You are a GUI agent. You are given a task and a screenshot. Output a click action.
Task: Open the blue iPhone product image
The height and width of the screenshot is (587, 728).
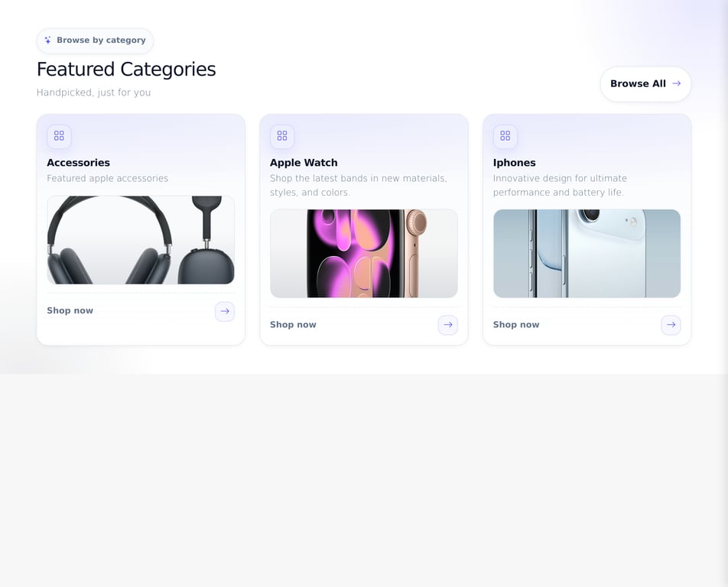(587, 253)
